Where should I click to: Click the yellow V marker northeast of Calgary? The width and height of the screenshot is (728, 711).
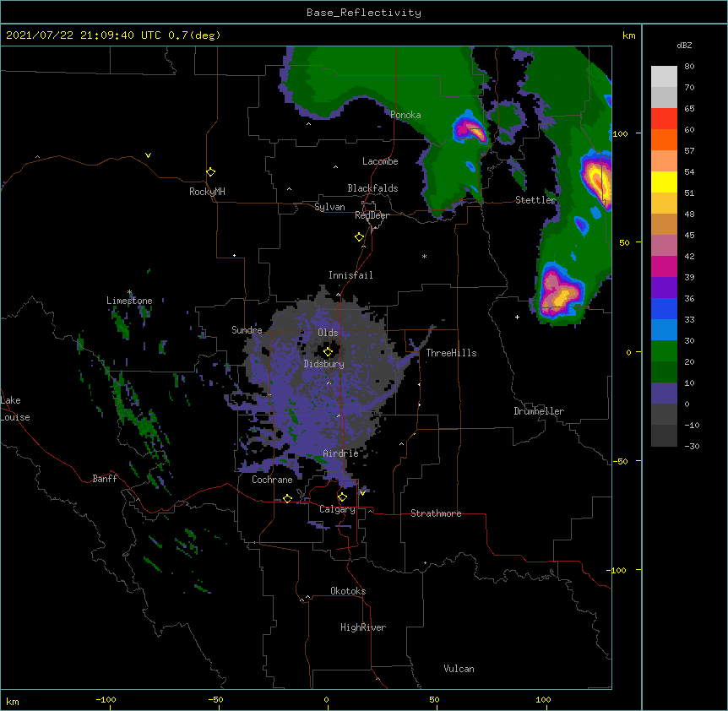pyautogui.click(x=362, y=493)
